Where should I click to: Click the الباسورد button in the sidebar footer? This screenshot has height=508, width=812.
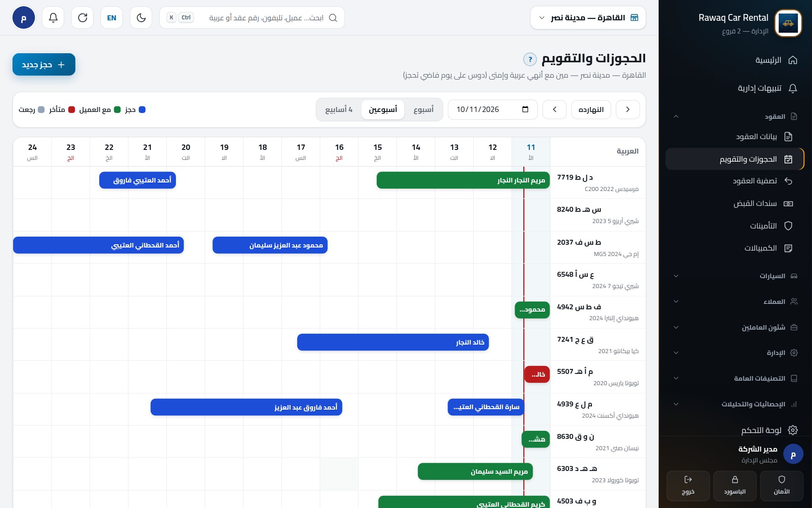coord(735,486)
